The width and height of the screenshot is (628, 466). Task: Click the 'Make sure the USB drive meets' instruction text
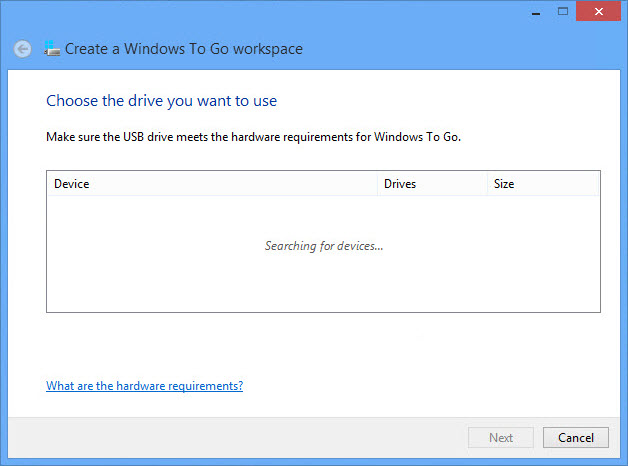[254, 137]
